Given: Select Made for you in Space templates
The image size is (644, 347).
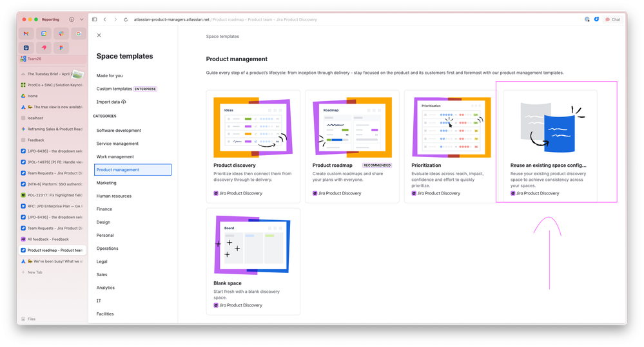Looking at the screenshot, I should click(110, 75).
